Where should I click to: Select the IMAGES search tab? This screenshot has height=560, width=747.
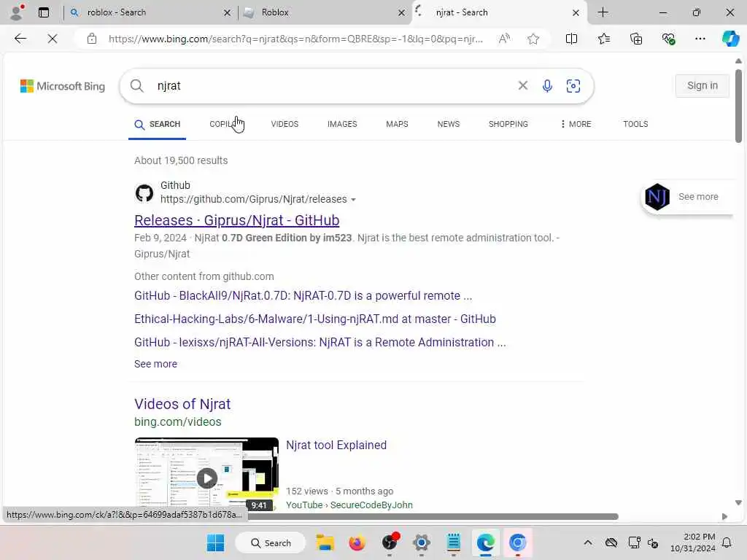click(342, 124)
